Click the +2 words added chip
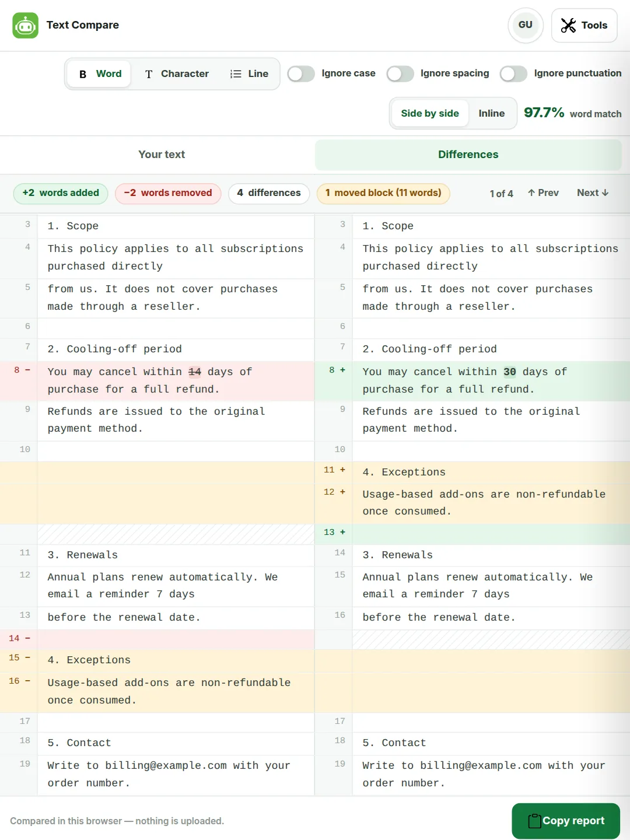The width and height of the screenshot is (630, 840). [61, 193]
